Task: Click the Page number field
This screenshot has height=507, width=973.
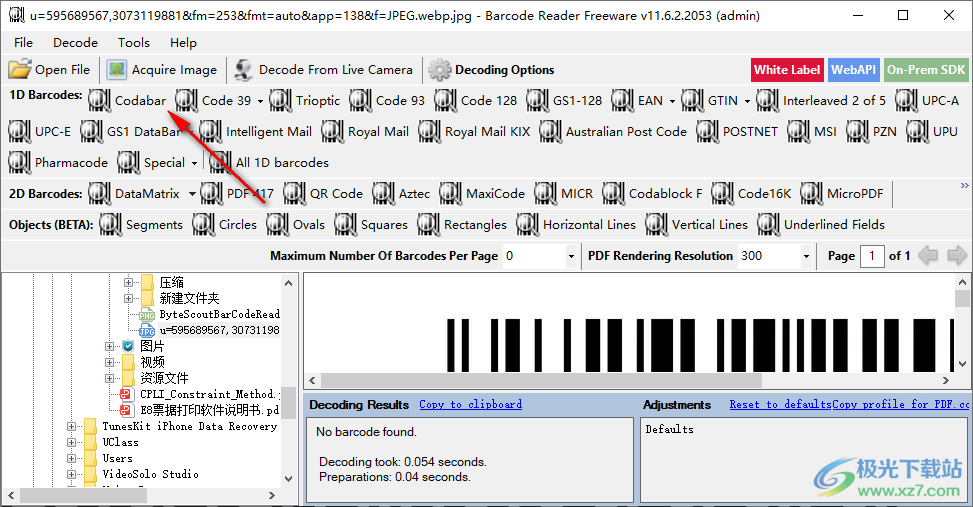Action: coord(872,256)
